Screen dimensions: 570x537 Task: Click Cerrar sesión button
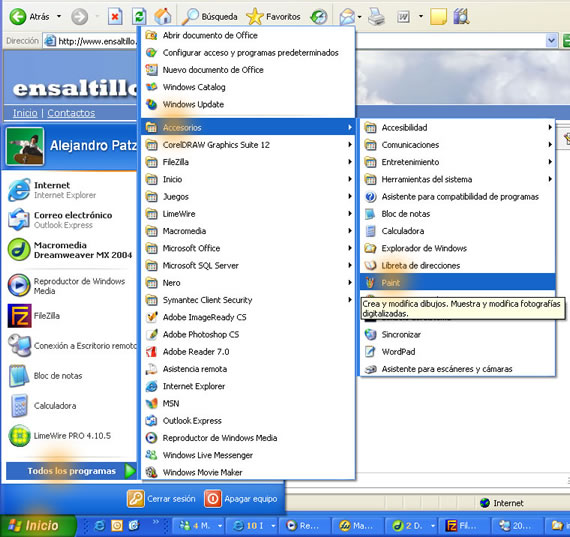click(x=161, y=498)
